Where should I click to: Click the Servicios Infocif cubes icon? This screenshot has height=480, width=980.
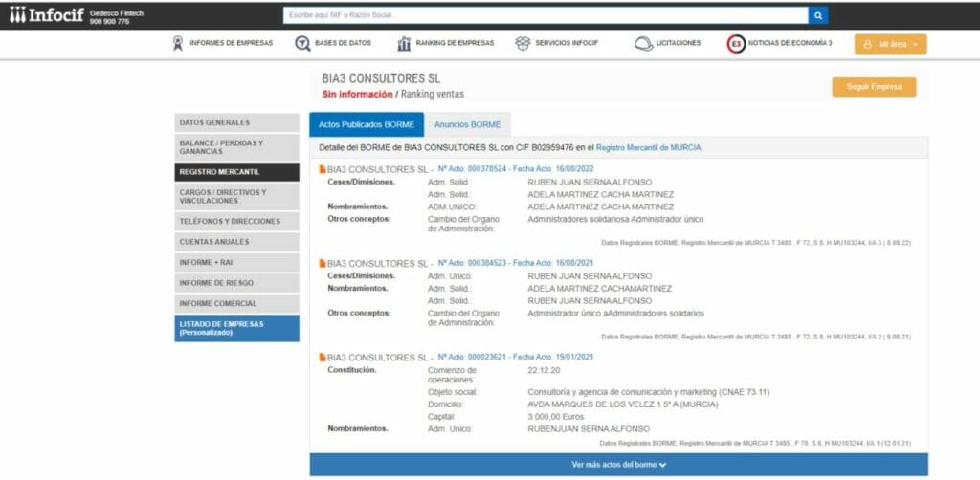pos(523,43)
